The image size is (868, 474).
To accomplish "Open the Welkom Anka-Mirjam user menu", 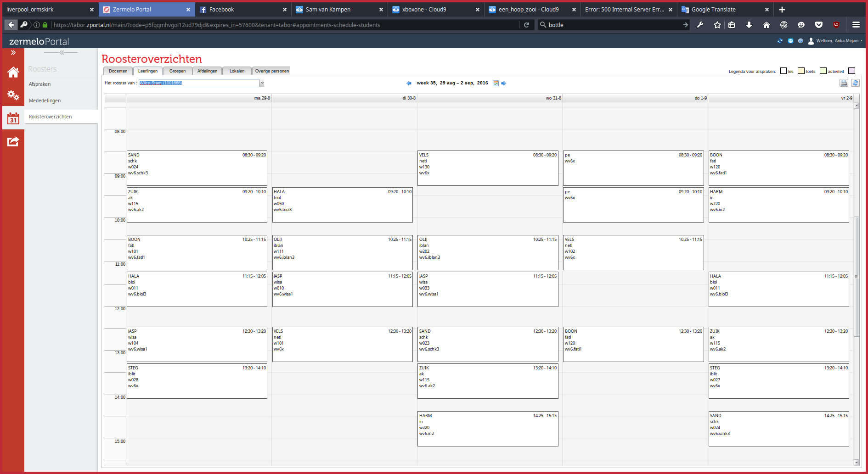I will [835, 41].
